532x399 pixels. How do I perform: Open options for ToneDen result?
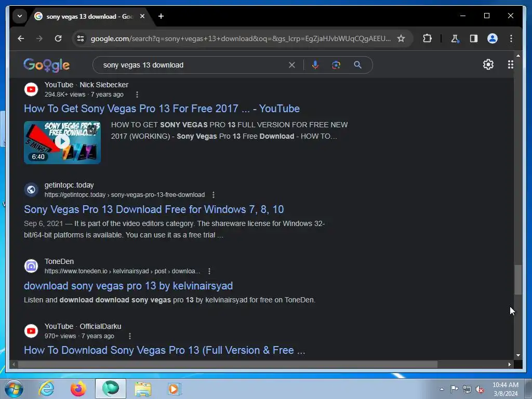pos(209,271)
